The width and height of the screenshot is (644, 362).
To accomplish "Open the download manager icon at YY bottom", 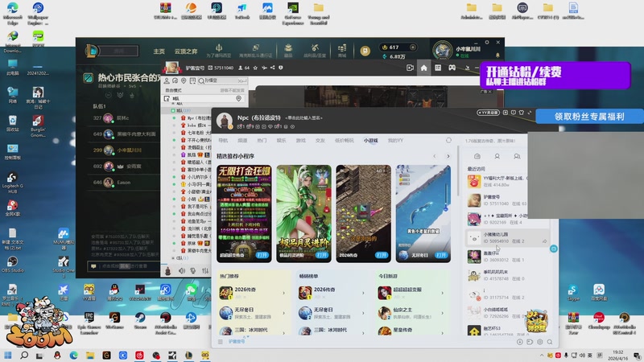I will [519, 342].
